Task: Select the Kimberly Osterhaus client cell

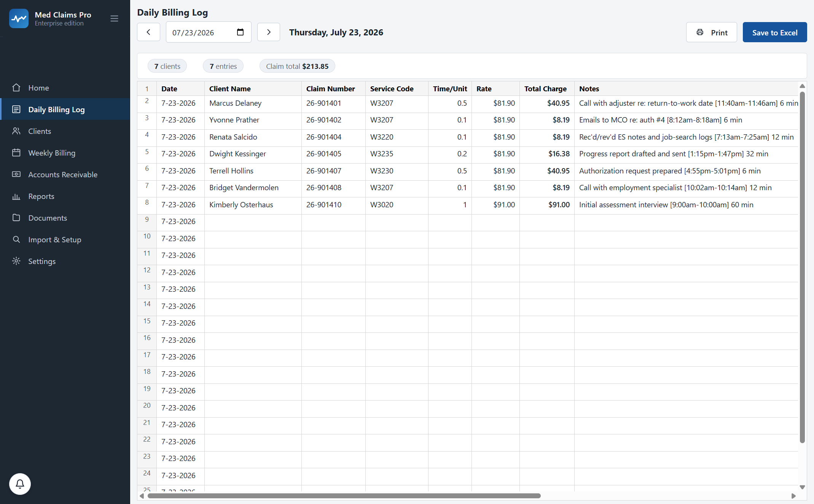Action: pos(253,205)
